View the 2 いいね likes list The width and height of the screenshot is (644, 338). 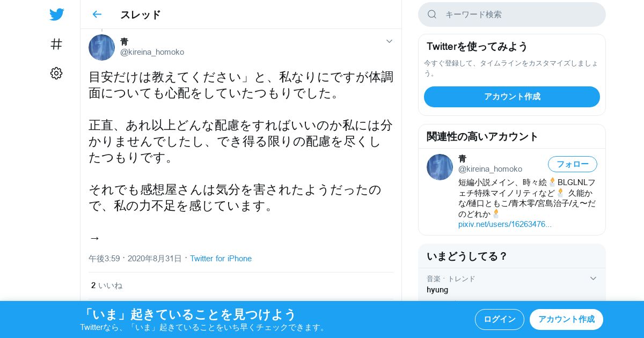[107, 285]
